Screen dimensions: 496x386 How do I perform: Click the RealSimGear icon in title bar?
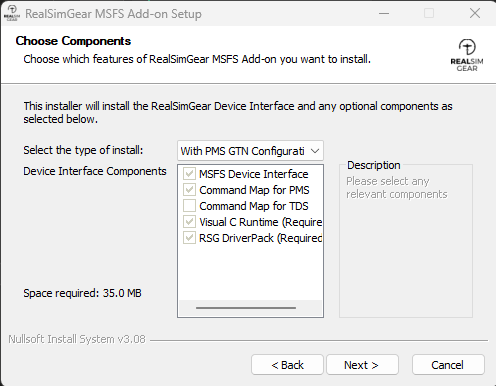[x=12, y=14]
